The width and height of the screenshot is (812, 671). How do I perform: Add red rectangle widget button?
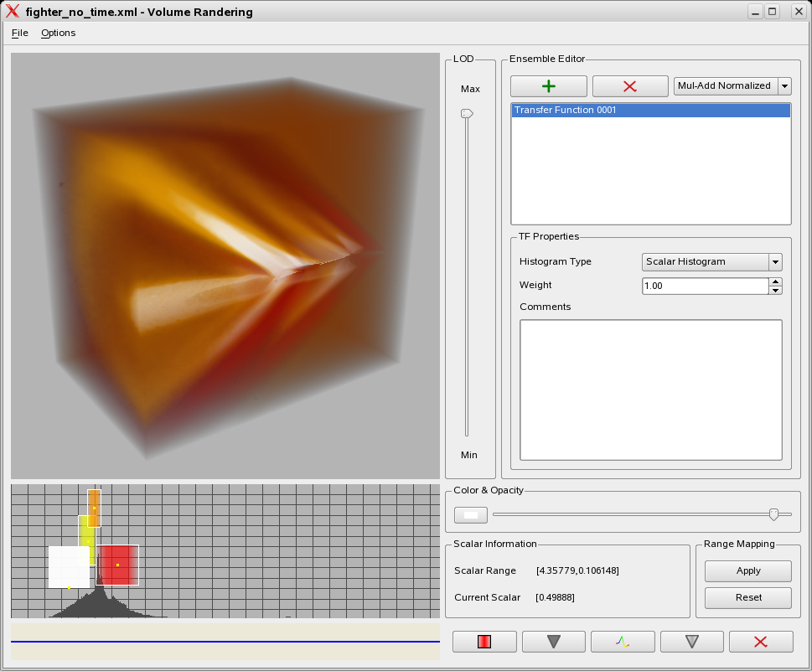tap(484, 642)
